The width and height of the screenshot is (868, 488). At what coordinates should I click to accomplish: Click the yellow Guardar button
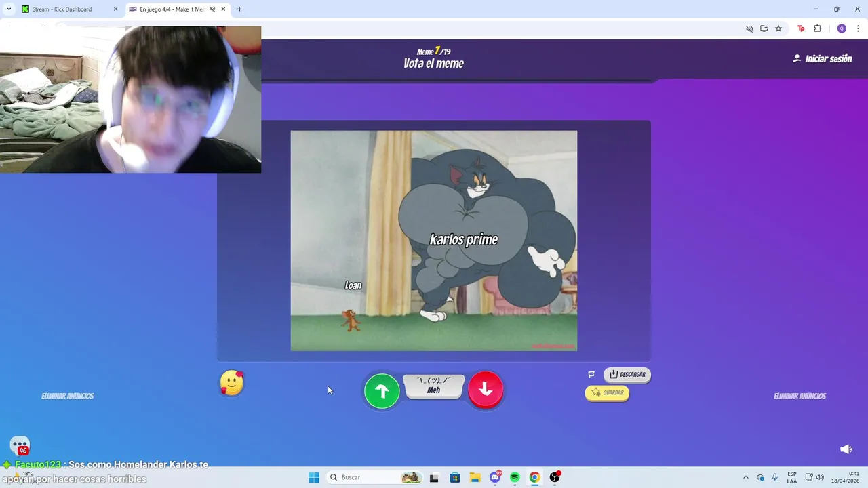(607, 392)
